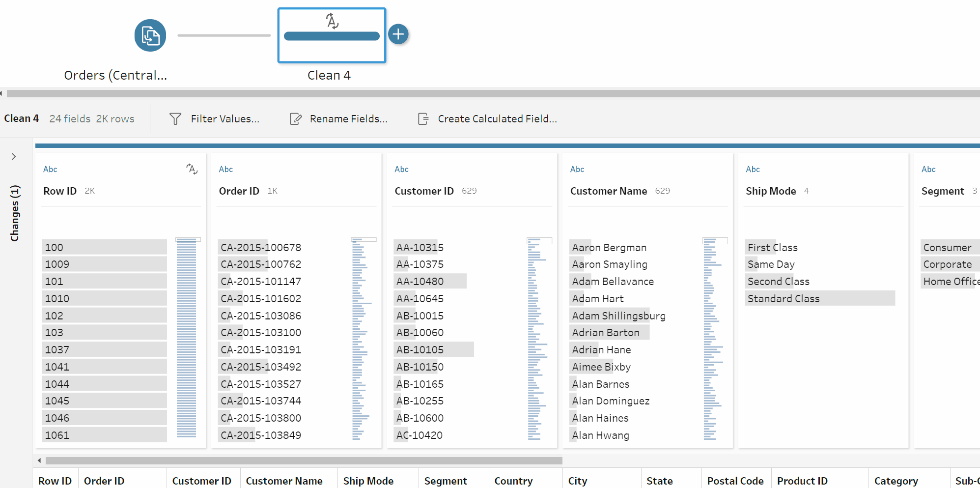Click the Postal Code column header in grid
Screen dimensions: 980x488
[x=735, y=481]
